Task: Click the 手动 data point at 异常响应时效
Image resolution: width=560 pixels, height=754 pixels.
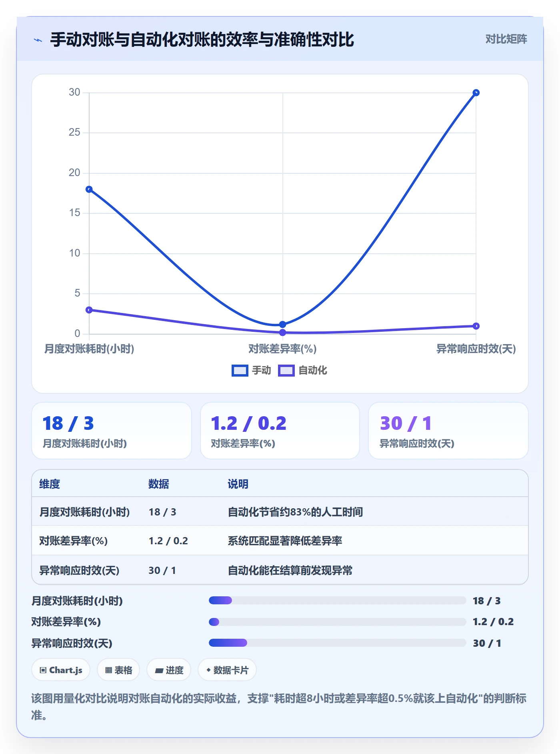Action: click(x=476, y=93)
